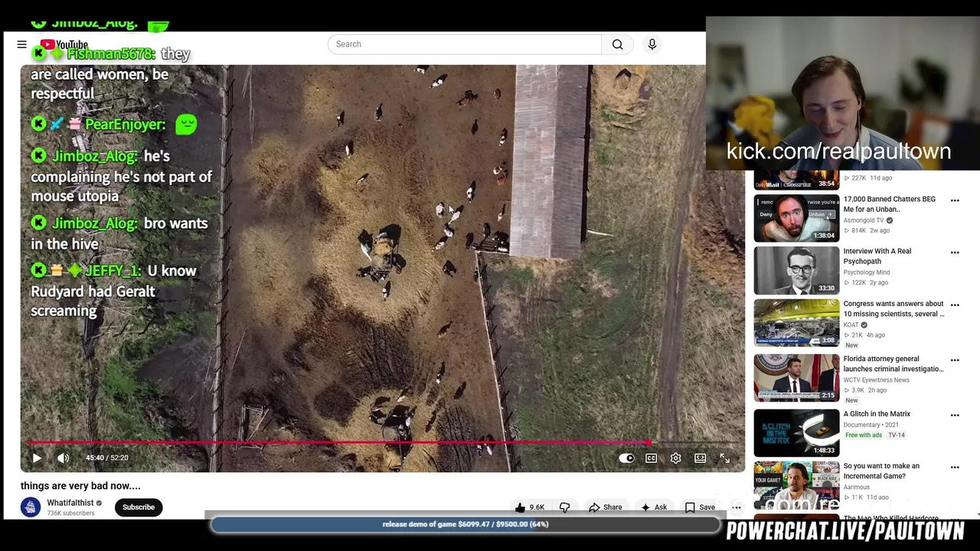This screenshot has height=551, width=980.
Task: Open the Ask AI button
Action: 654,507
